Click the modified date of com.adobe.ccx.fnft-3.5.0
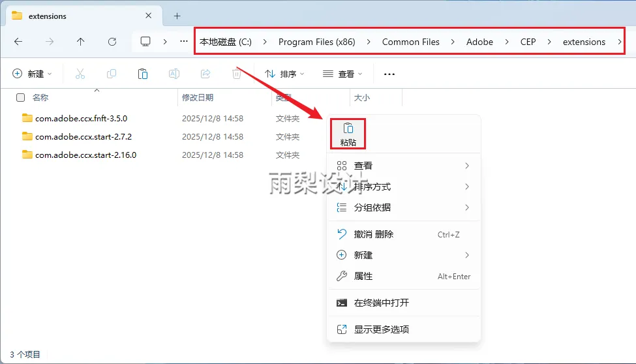 point(213,118)
